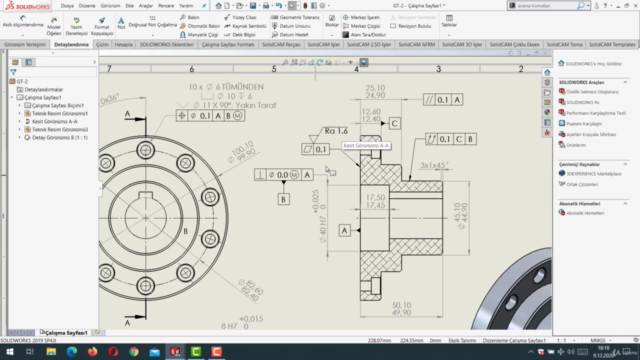Image resolution: width=640 pixels, height=360 pixels.
Task: Open the Pencere menu
Action: pyautogui.click(x=166, y=6)
